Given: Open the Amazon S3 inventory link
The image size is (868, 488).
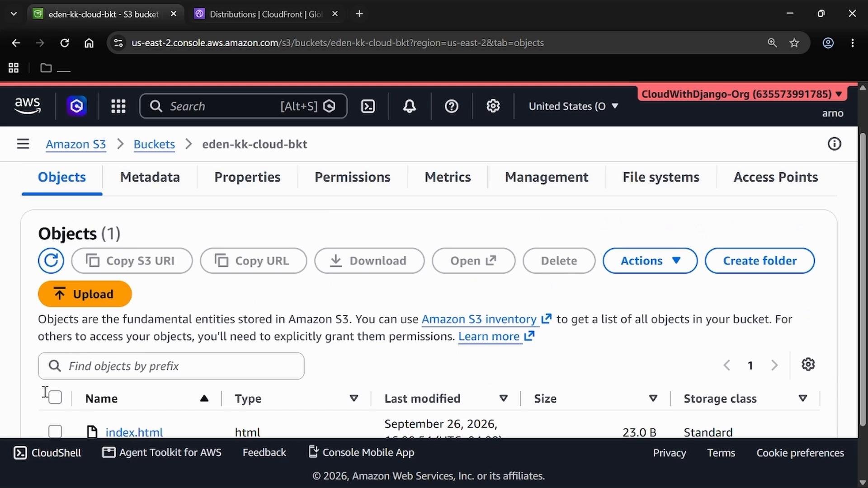Looking at the screenshot, I should click(x=486, y=319).
